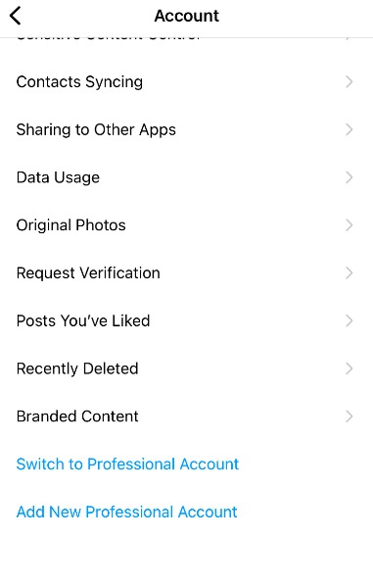
Task: Tap the back arrow icon
Action: pos(16,16)
